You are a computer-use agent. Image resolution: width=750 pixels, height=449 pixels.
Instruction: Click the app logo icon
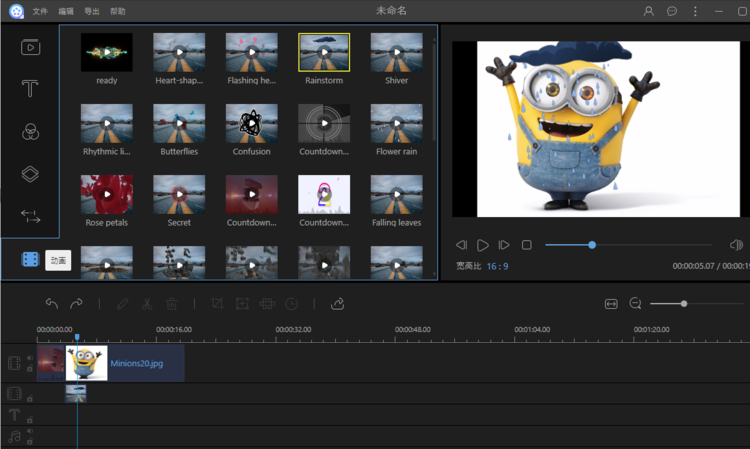pos(16,11)
